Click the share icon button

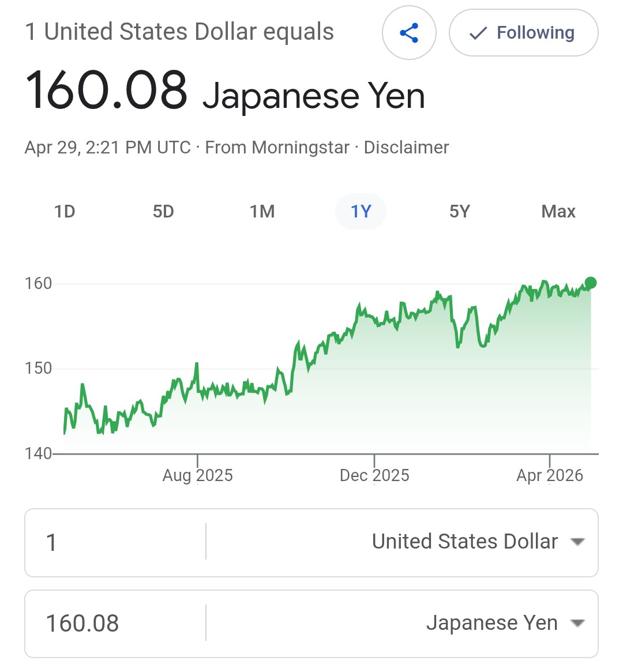click(x=409, y=33)
